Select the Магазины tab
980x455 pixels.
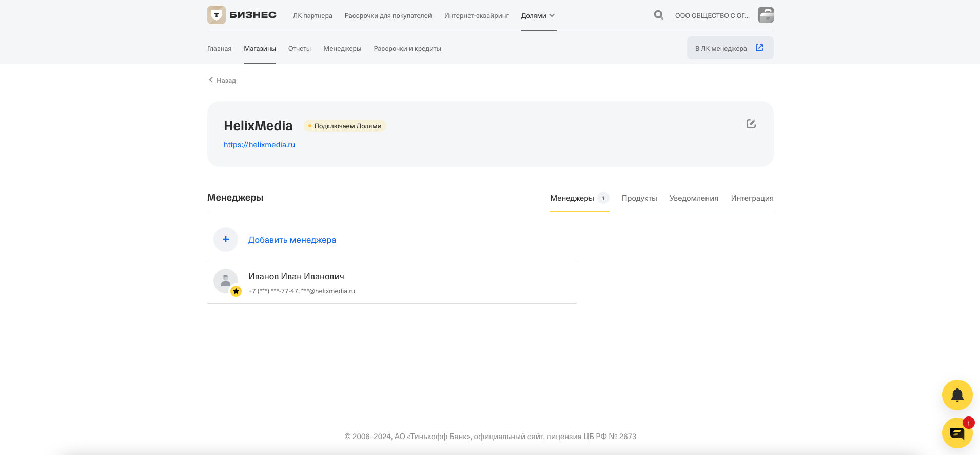tap(260, 48)
